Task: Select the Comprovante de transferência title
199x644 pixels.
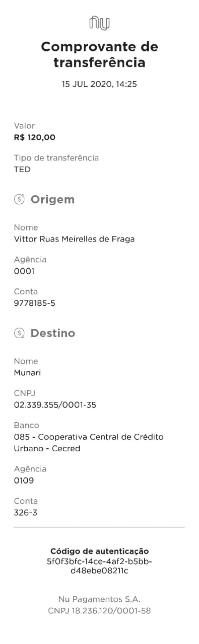Action: click(99, 54)
